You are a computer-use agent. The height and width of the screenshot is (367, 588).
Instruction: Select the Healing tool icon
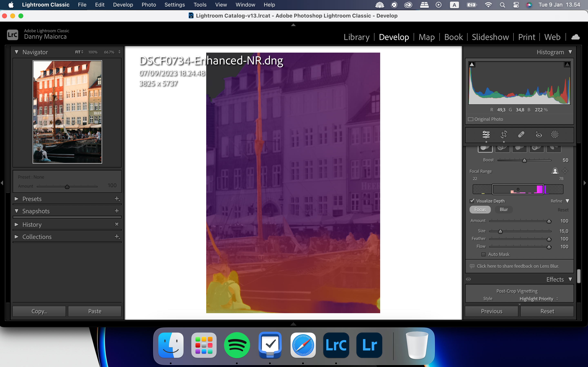click(521, 134)
